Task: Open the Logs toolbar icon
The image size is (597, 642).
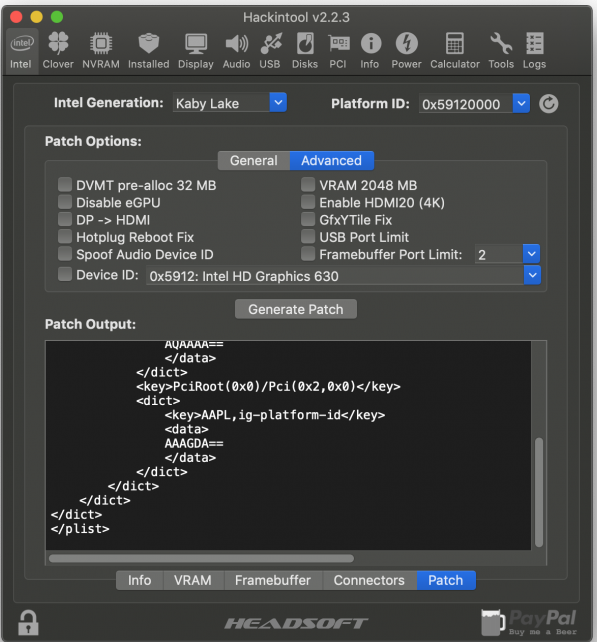Action: (534, 51)
